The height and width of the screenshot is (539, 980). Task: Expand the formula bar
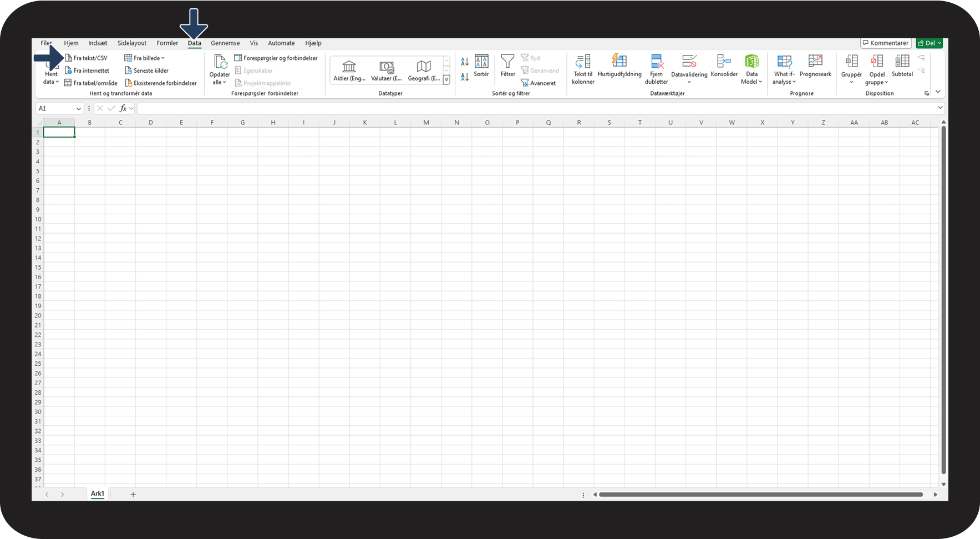tap(940, 108)
